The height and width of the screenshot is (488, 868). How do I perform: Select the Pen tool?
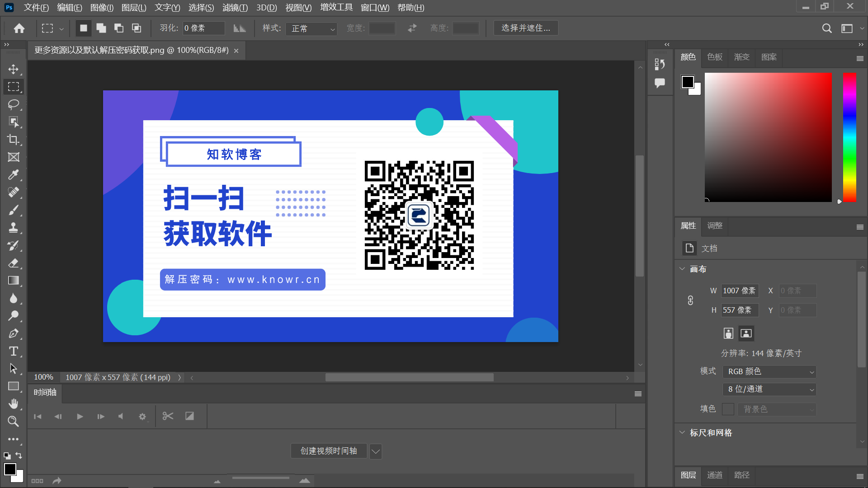pyautogui.click(x=14, y=333)
